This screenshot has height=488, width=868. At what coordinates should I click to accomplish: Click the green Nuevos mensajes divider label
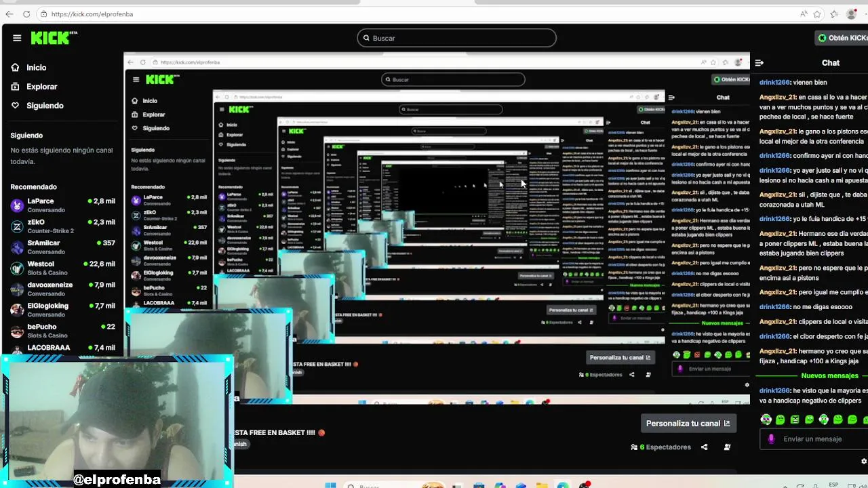click(x=829, y=375)
